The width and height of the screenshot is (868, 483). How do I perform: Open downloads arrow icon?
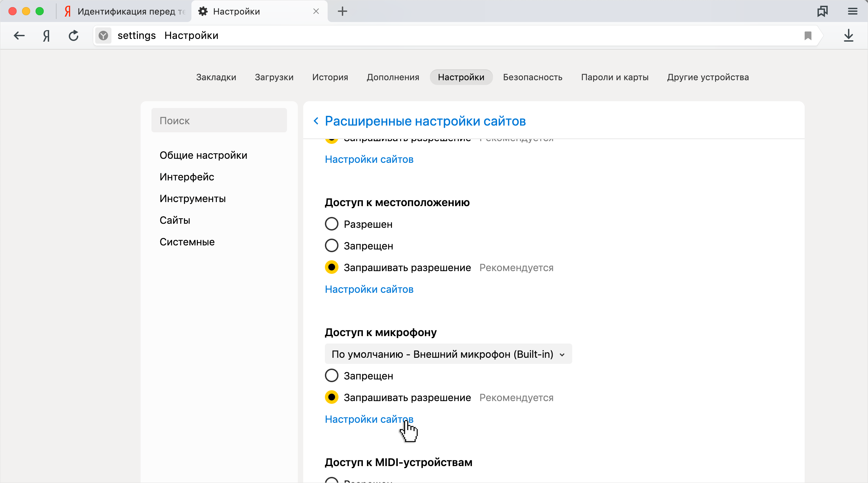[x=848, y=36]
